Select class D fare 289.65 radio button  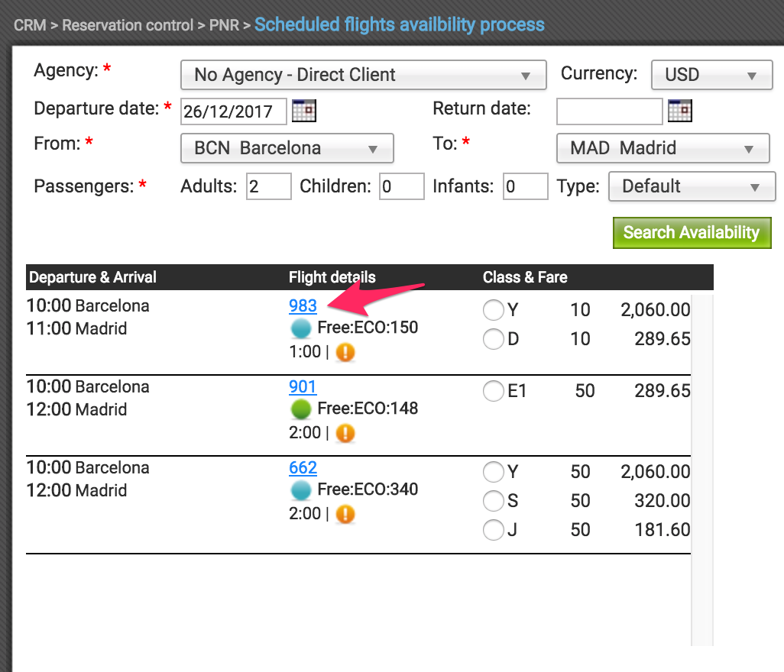(493, 339)
